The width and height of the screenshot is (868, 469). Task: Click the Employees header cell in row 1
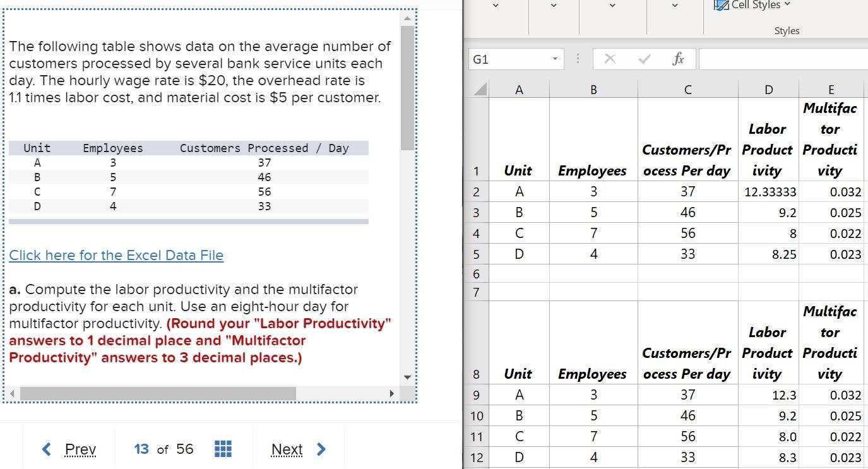tap(593, 140)
